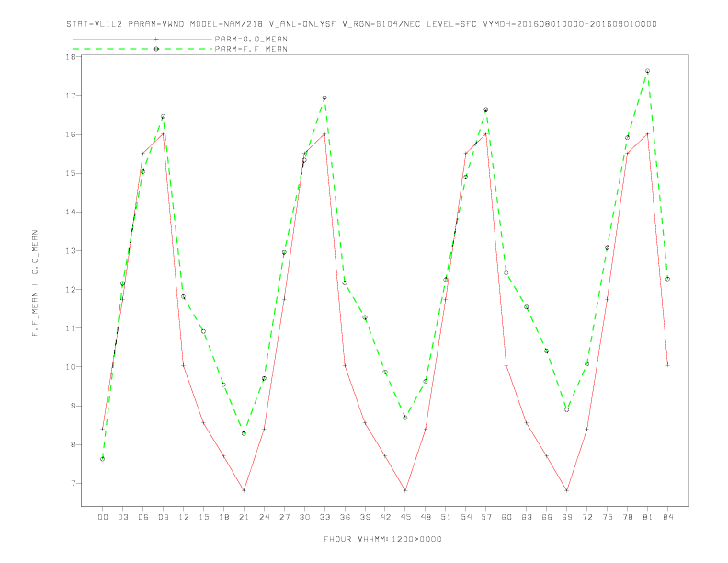728x563 pixels.
Task: Click the x-axis forecast hour label 36
Action: tap(345, 517)
